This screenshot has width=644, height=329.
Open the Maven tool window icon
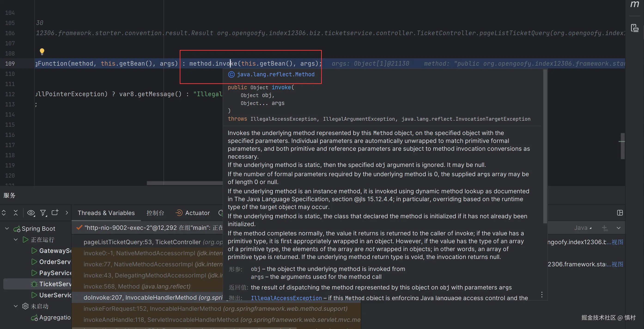[x=634, y=4]
